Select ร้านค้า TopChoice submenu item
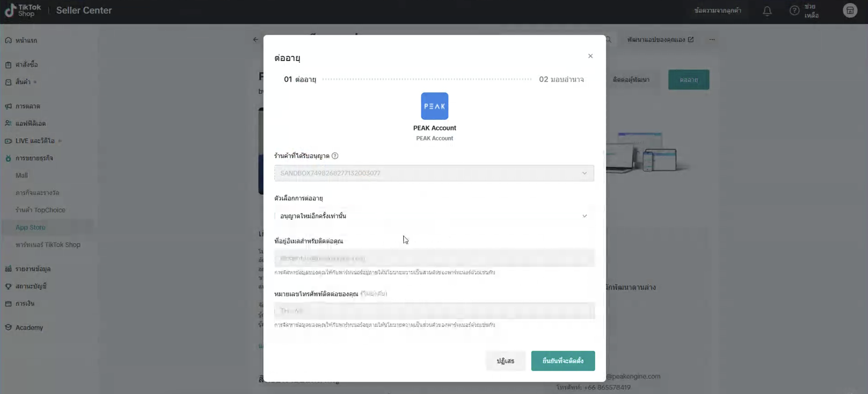 [40, 210]
